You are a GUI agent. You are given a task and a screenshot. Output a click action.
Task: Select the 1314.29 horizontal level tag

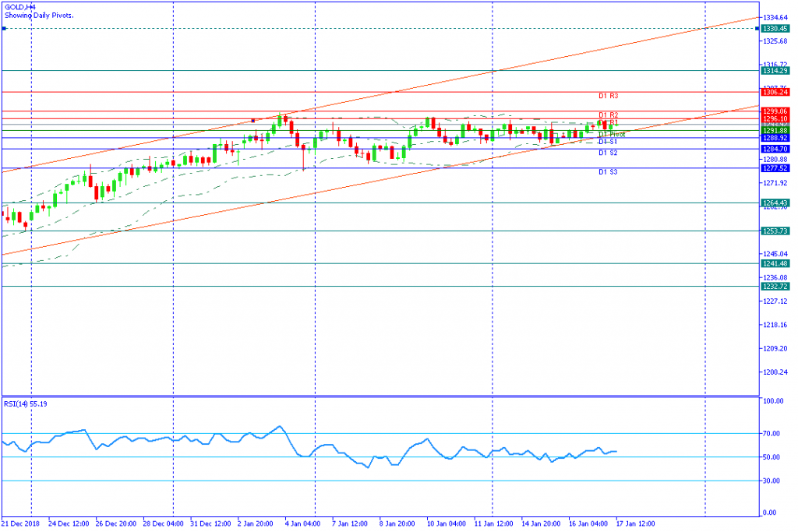pos(775,71)
